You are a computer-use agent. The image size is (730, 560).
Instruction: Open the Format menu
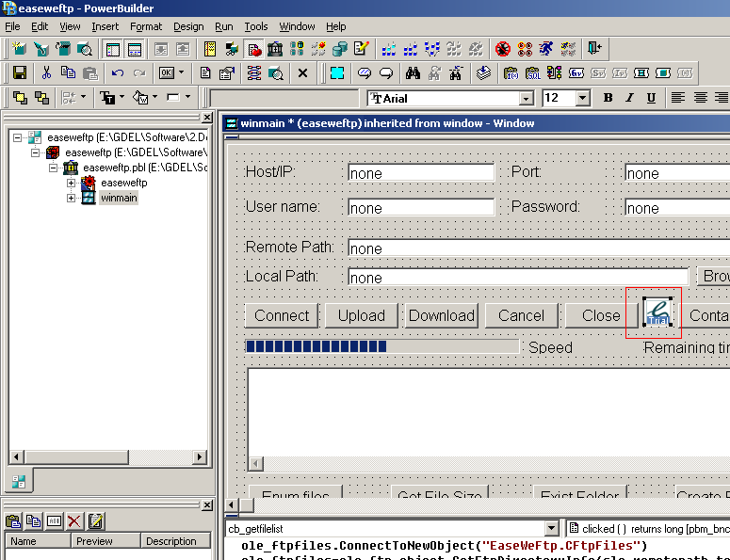pyautogui.click(x=146, y=26)
